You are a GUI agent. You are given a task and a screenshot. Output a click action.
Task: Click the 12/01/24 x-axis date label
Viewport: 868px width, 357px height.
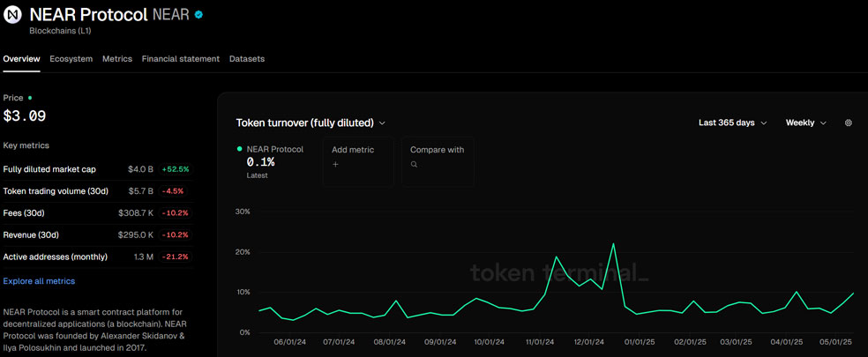[589, 343]
